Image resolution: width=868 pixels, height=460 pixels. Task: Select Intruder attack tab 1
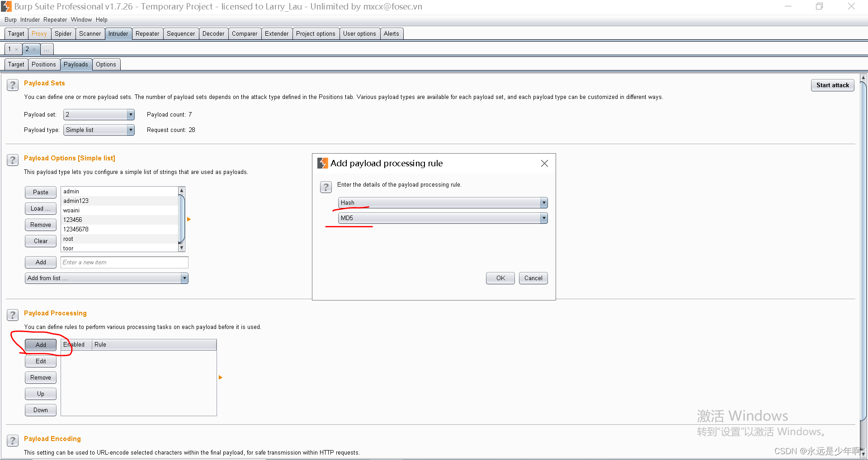tap(9, 49)
